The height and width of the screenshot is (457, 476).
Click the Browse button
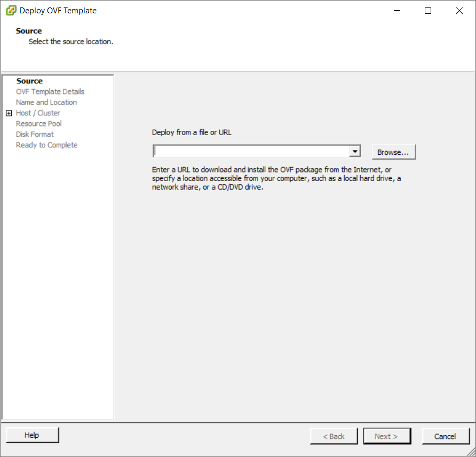[393, 152]
